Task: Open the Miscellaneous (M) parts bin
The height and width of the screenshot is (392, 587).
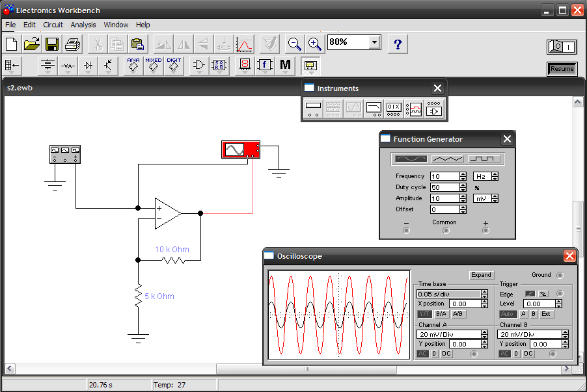Action: (x=285, y=66)
